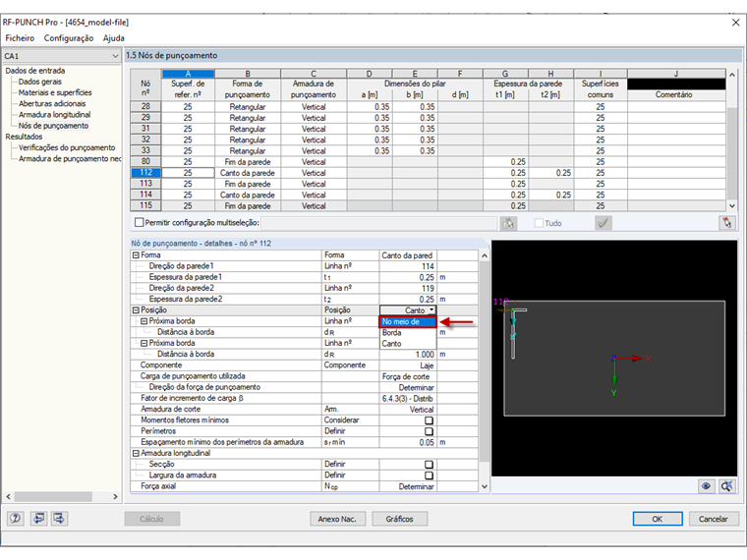
Task: Select 'Borda' option in dropdown list
Action: click(x=408, y=333)
